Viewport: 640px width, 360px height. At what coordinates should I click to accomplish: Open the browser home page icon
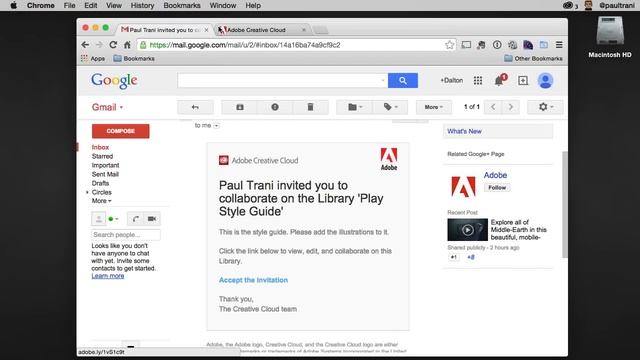(127, 45)
